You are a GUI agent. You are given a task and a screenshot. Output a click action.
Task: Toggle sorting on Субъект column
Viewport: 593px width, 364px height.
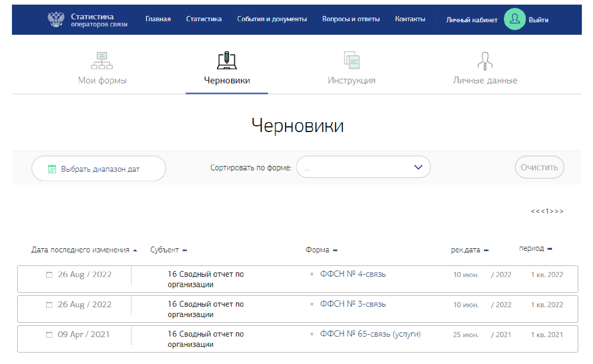(x=185, y=250)
